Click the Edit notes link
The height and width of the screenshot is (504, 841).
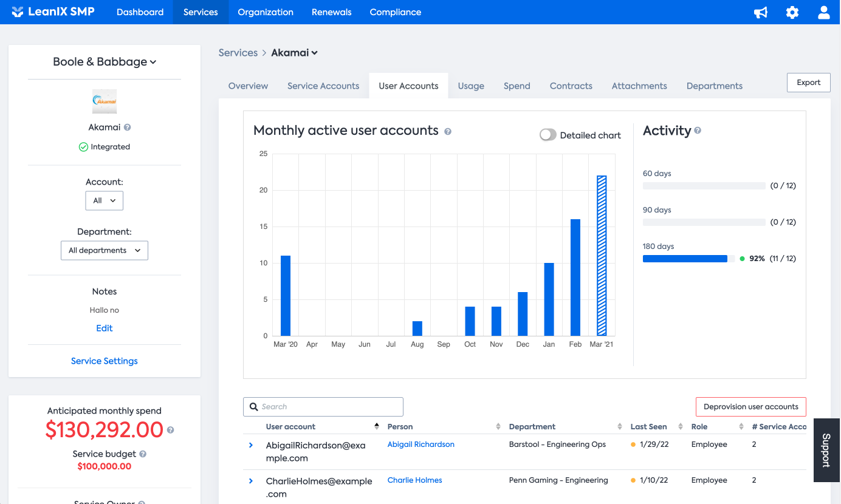point(105,328)
